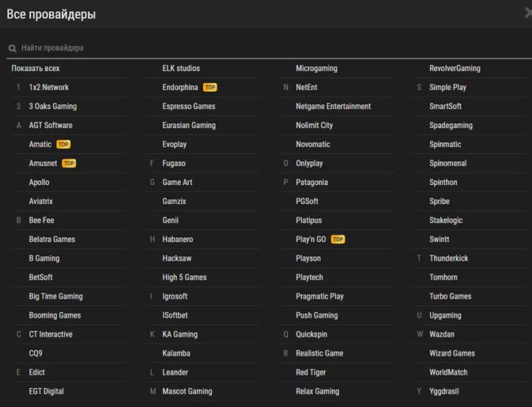This screenshot has height=407, width=532.
Task: Click the search magnifier icon
Action: tap(13, 48)
